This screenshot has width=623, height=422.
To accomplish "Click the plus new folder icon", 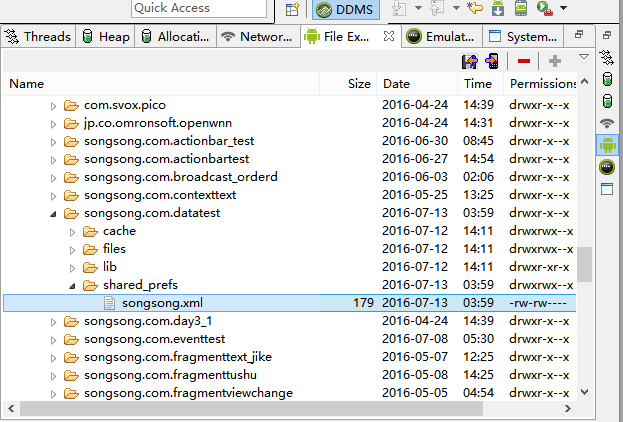I will click(555, 61).
